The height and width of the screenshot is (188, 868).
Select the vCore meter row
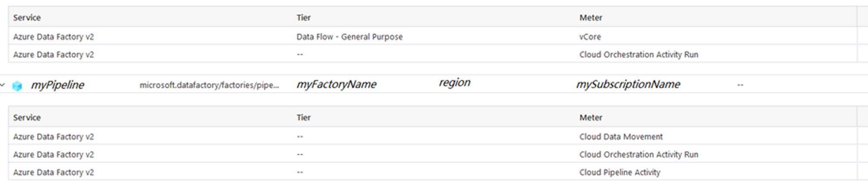click(x=433, y=37)
